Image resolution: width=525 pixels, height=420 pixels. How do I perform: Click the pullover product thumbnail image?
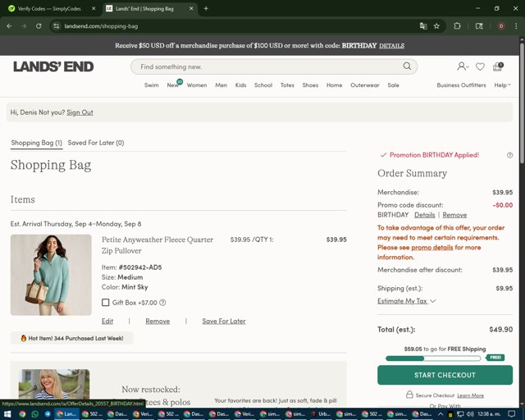point(51,275)
